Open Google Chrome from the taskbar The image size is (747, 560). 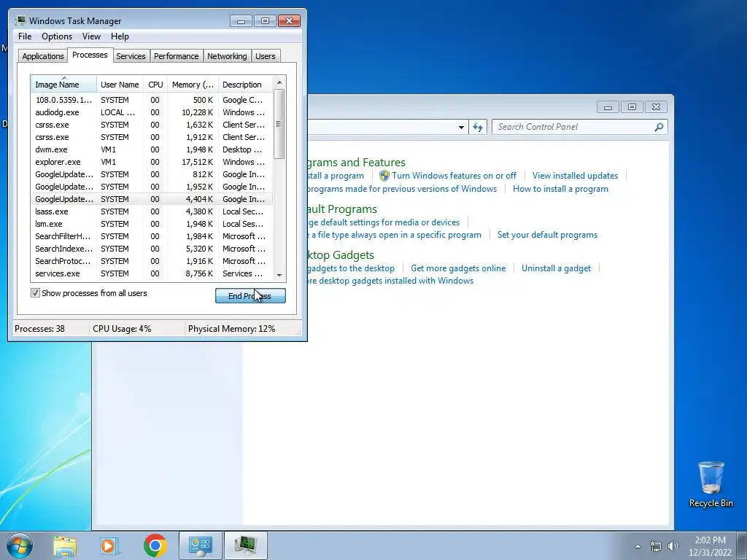coord(155,545)
